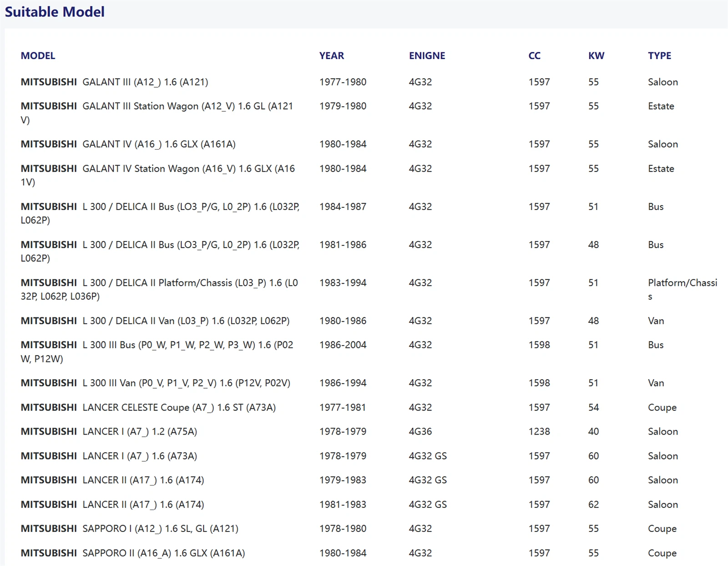728x566 pixels.
Task: Click CC value 1598 in L 300 III Van row
Action: click(539, 383)
